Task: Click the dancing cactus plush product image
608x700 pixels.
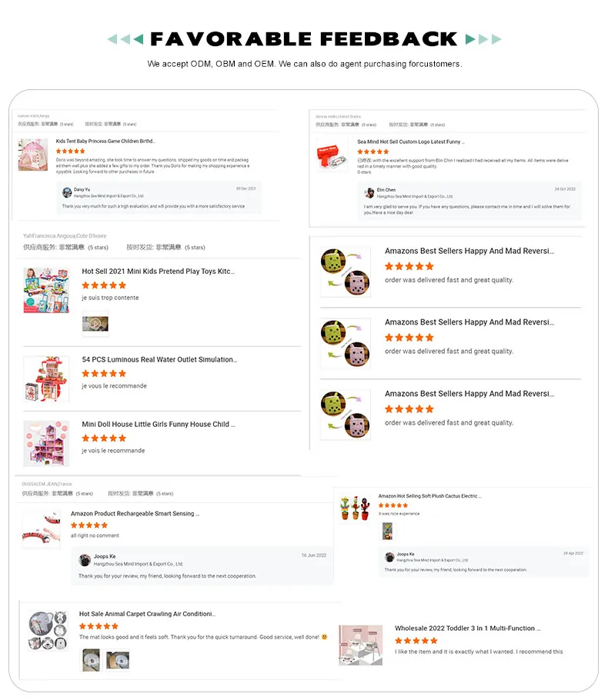Action: [x=355, y=508]
